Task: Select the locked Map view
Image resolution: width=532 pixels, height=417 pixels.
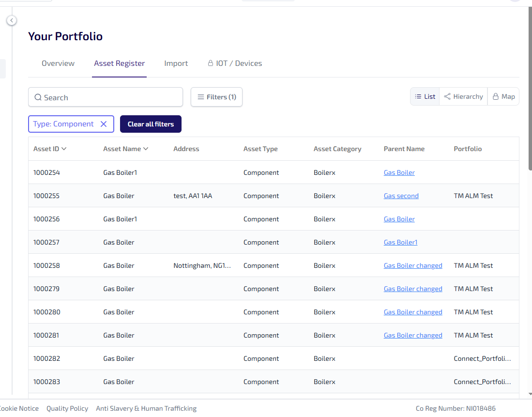Action: pyautogui.click(x=503, y=96)
